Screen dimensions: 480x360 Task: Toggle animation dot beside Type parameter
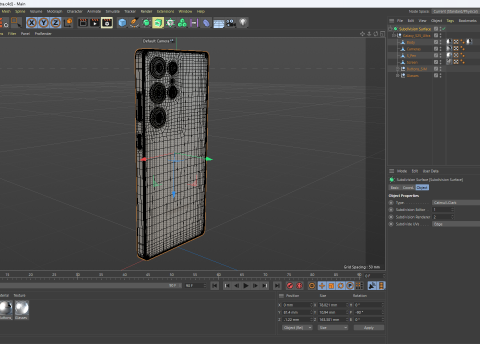[391, 203]
